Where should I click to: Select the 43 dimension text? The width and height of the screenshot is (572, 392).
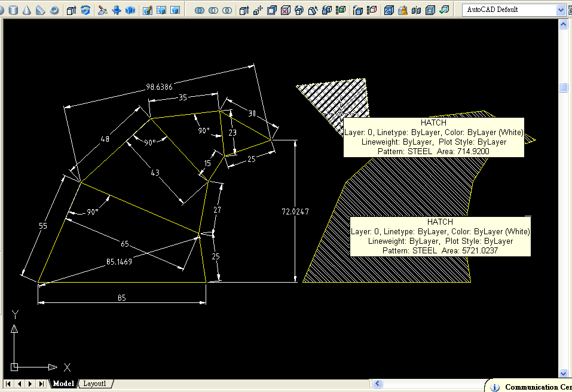point(155,173)
